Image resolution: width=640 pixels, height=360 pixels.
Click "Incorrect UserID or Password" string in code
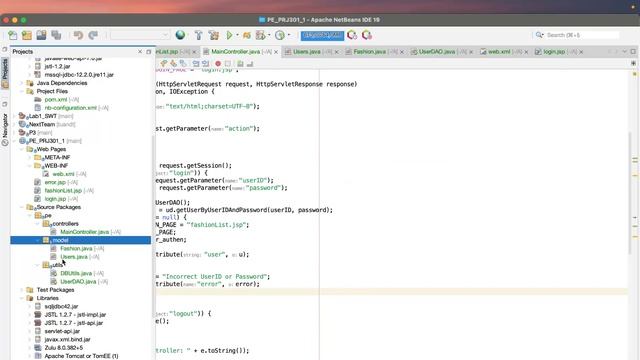pyautogui.click(x=216, y=277)
